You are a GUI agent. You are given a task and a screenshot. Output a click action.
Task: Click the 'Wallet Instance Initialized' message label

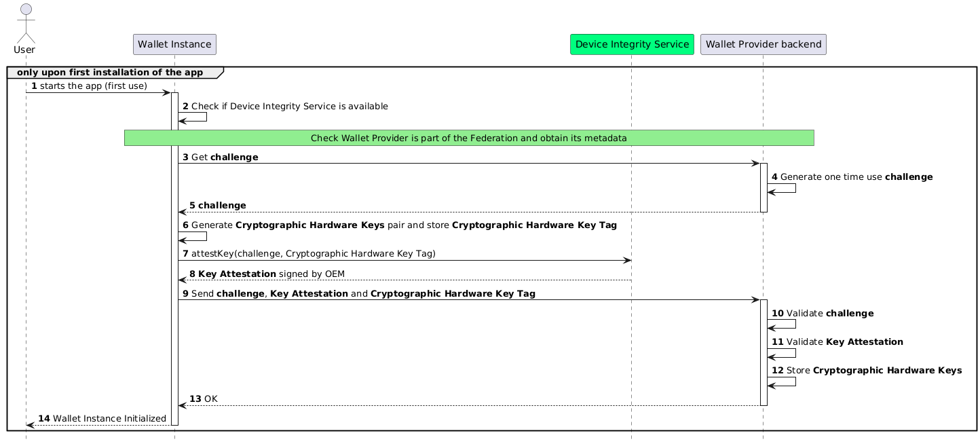(109, 418)
